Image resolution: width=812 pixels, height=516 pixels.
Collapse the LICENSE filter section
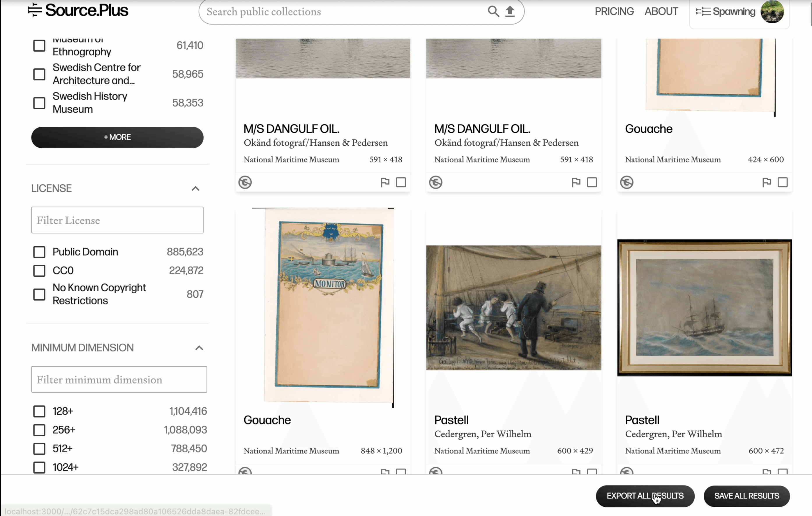196,188
